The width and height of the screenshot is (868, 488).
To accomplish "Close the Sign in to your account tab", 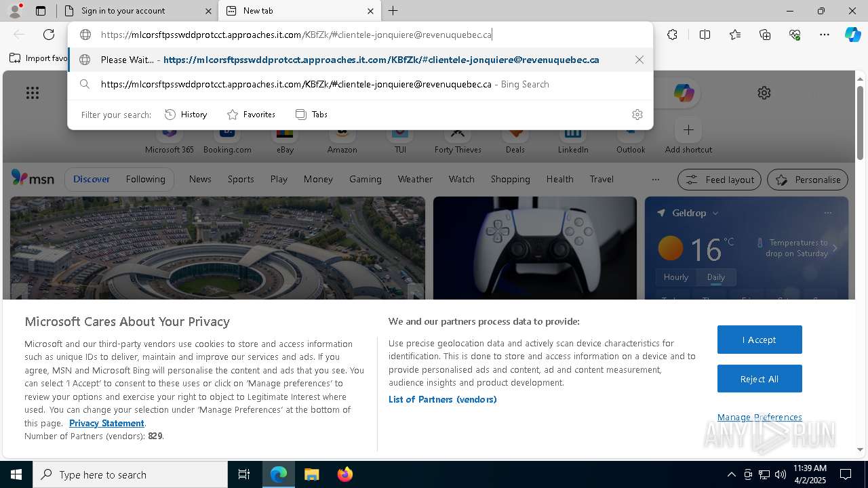I will (208, 11).
